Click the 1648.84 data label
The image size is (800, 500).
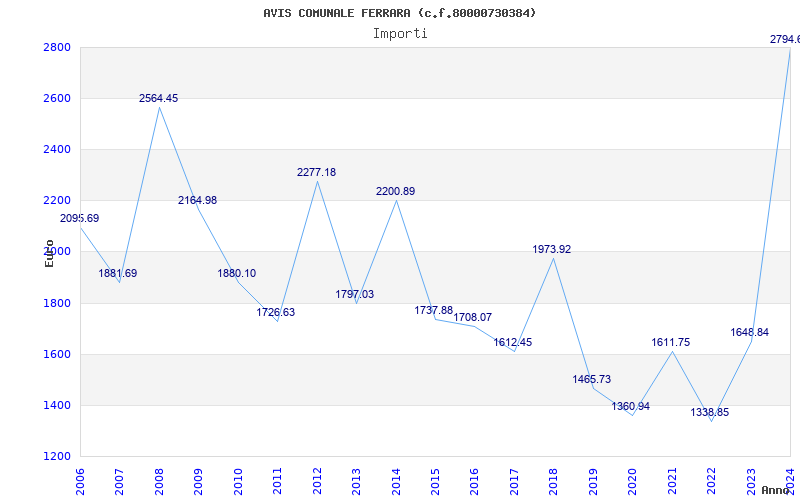pyautogui.click(x=749, y=333)
